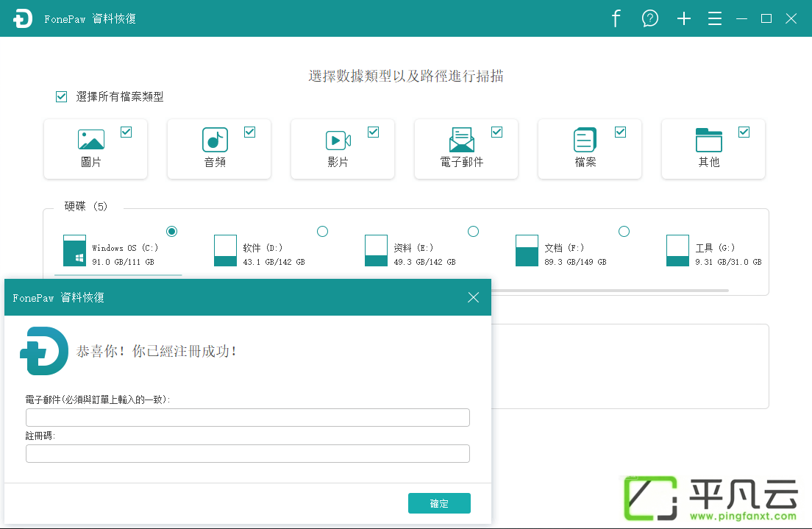Click the 软件 (D:) drive icon
Viewport: 812px width, 529px height.
click(225, 250)
